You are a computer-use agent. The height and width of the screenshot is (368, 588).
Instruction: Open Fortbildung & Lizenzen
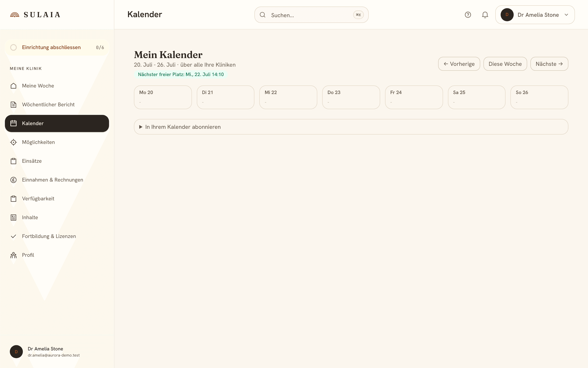(57, 236)
